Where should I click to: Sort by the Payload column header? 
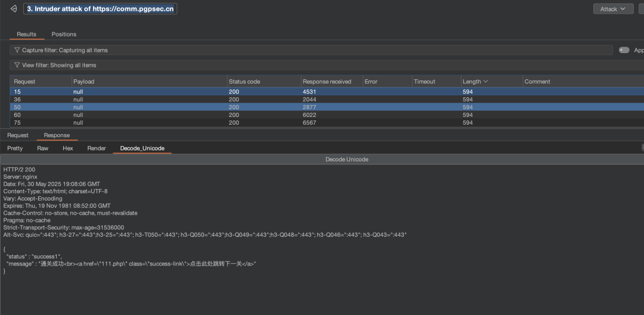click(150, 81)
